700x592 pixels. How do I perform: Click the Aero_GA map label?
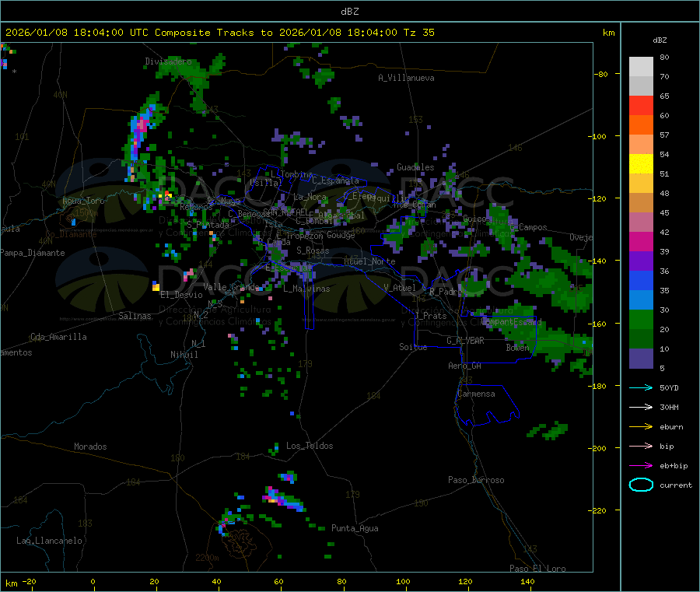tap(464, 366)
